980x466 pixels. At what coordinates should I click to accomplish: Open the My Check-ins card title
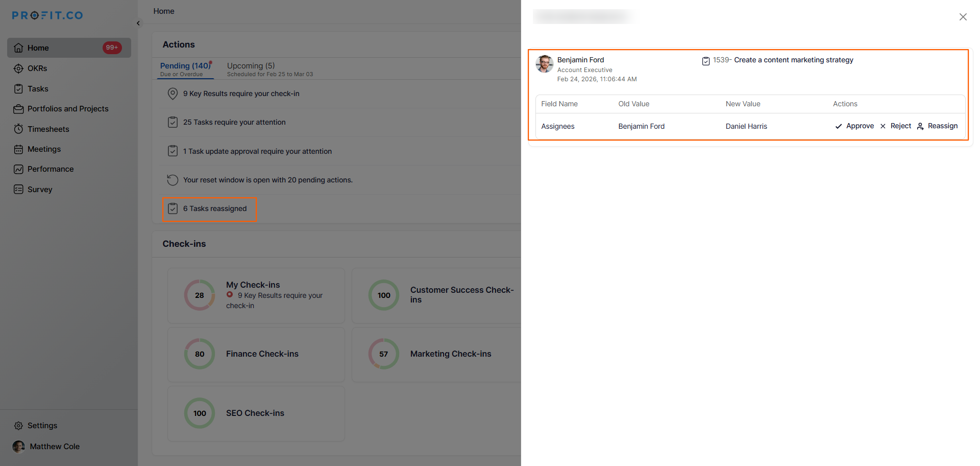click(x=253, y=285)
